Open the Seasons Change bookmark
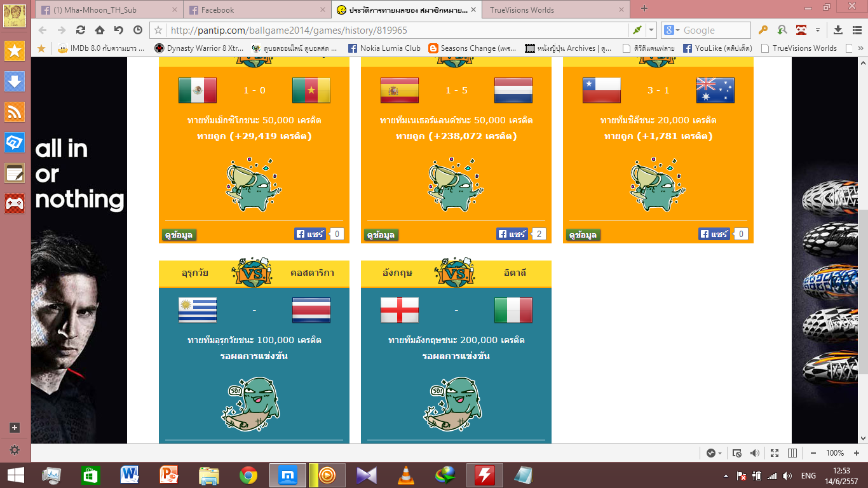 pos(473,48)
